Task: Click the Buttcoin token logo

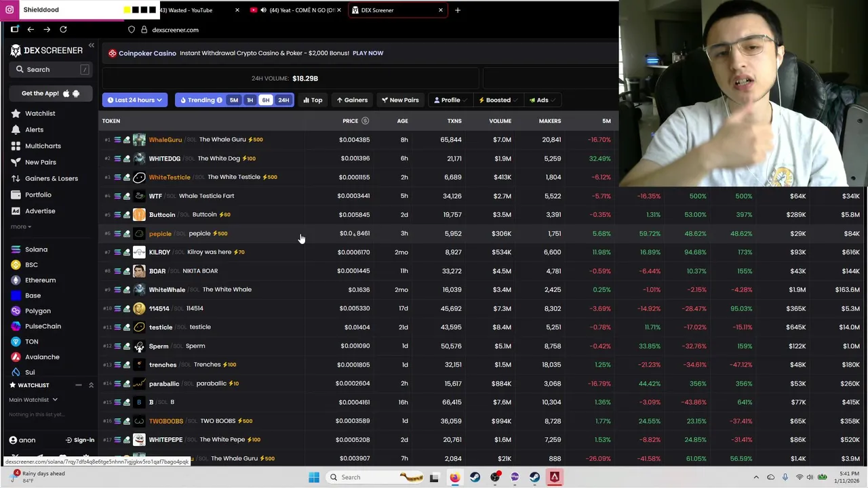Action: click(139, 214)
